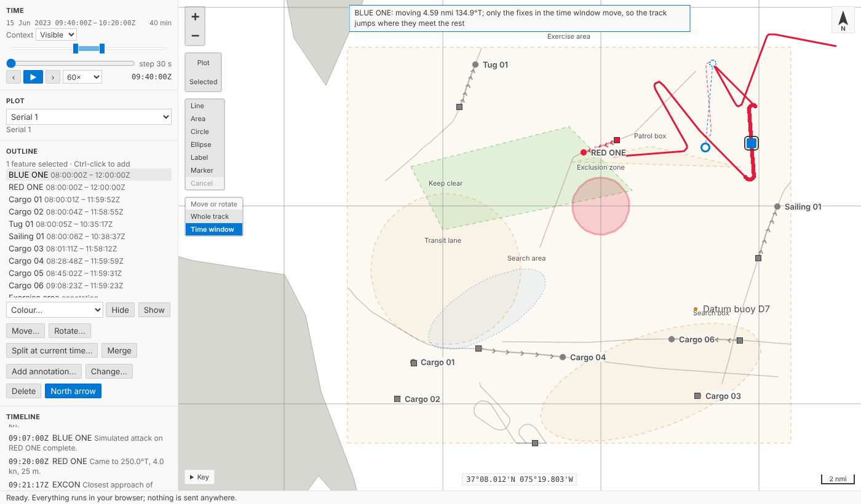Click the Tug 01 track end marker

[475, 65]
